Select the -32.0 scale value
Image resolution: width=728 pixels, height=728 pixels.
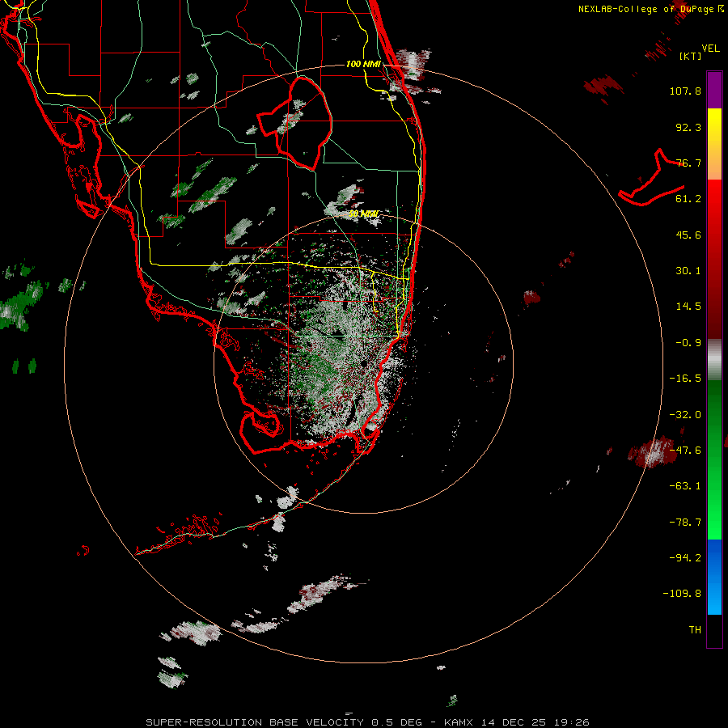[x=685, y=415]
